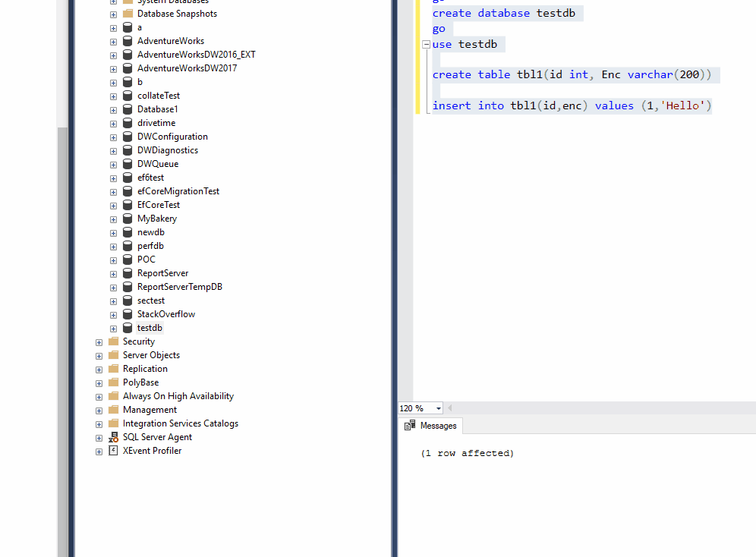
Task: Select the testdb database icon
Action: pyautogui.click(x=127, y=327)
